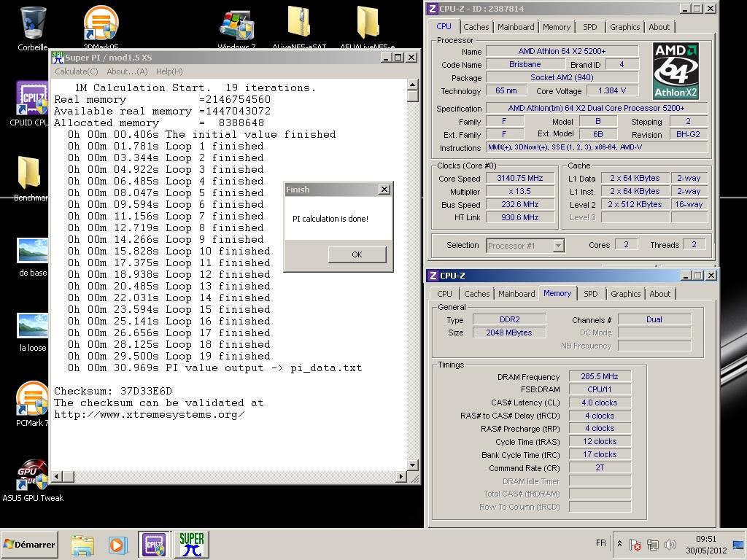The image size is (747, 560).
Task: Click the Checksum: 37D33E6D line
Action: 113,392
